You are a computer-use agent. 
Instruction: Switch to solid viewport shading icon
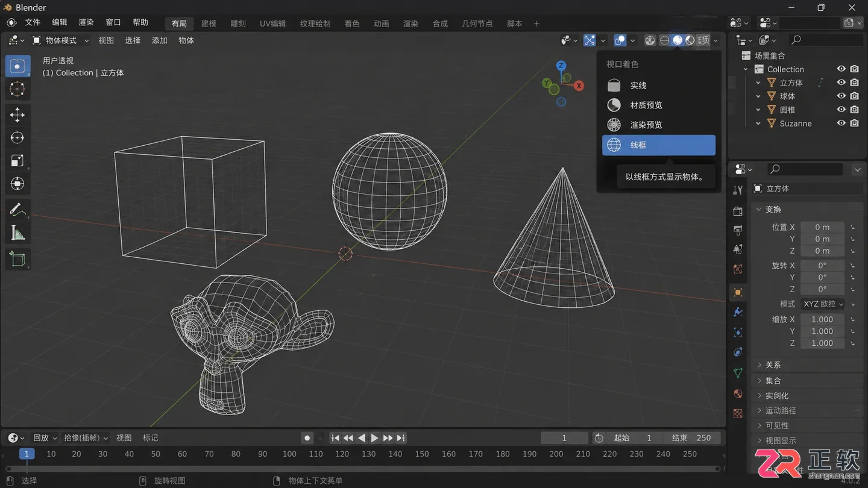(x=678, y=40)
